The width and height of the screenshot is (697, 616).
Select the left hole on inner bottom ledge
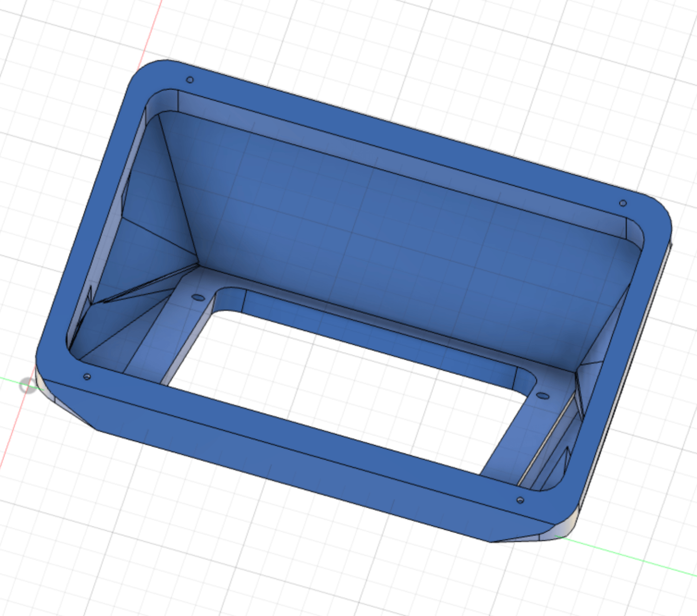tap(198, 297)
